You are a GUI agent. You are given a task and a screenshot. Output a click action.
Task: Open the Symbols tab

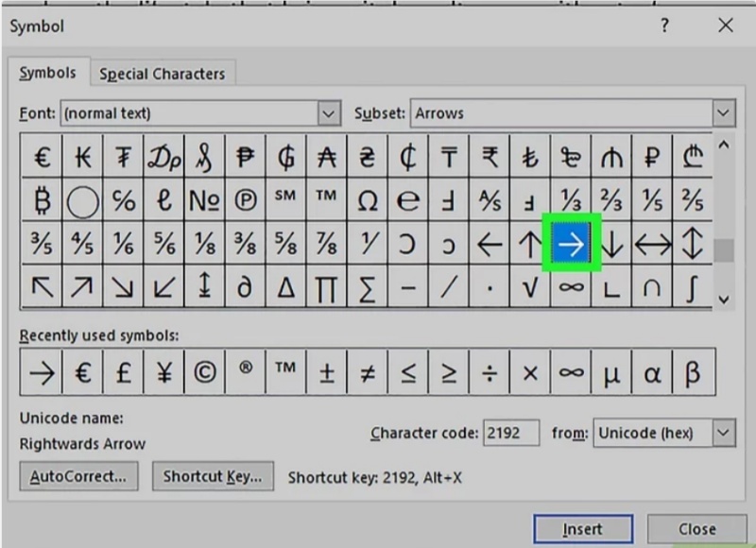pyautogui.click(x=47, y=74)
